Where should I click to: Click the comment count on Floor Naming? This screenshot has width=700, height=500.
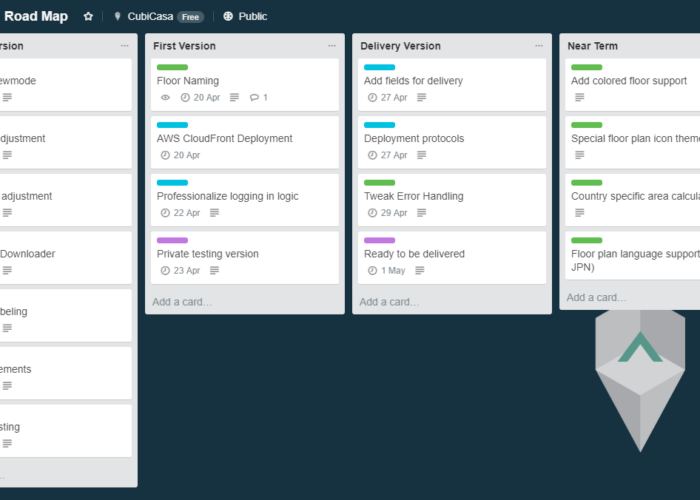point(259,97)
